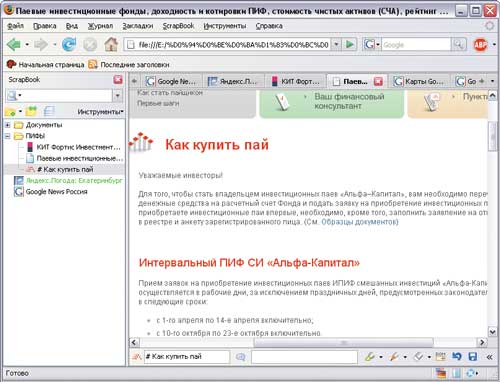Click the Forward navigation arrow
This screenshot has width=500, height=382.
tap(41, 44)
